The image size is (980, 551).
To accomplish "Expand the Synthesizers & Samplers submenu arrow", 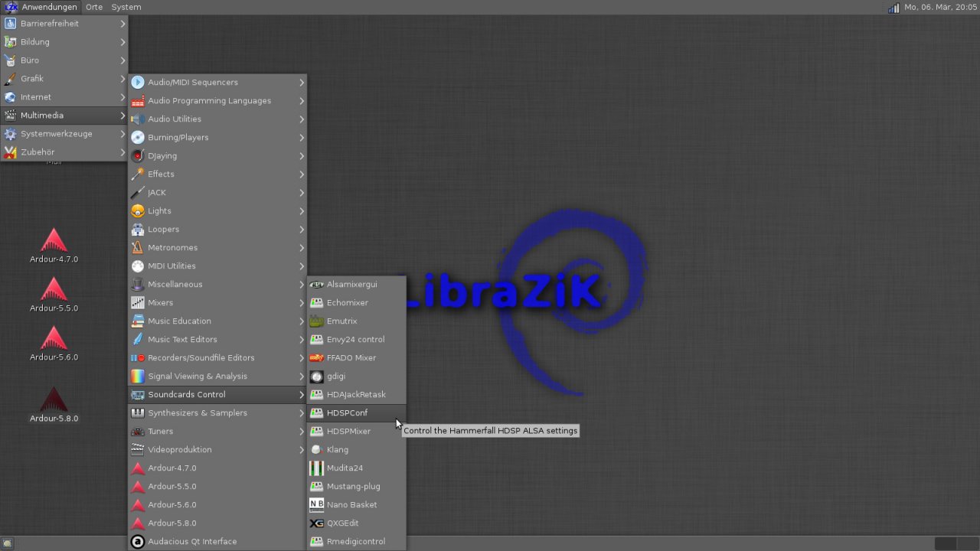I will [302, 412].
